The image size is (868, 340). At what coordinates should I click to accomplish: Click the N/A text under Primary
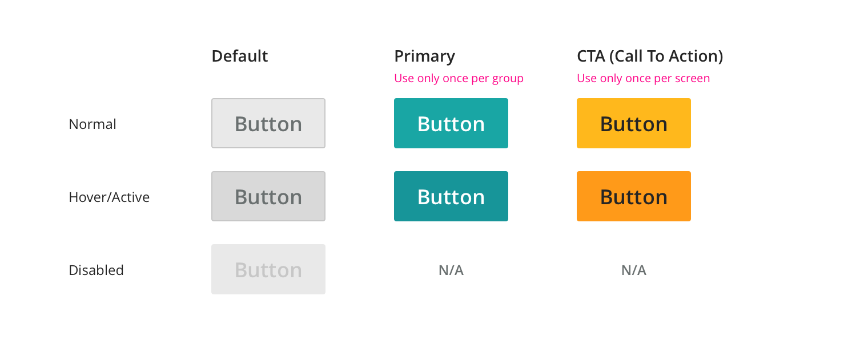coord(451,270)
